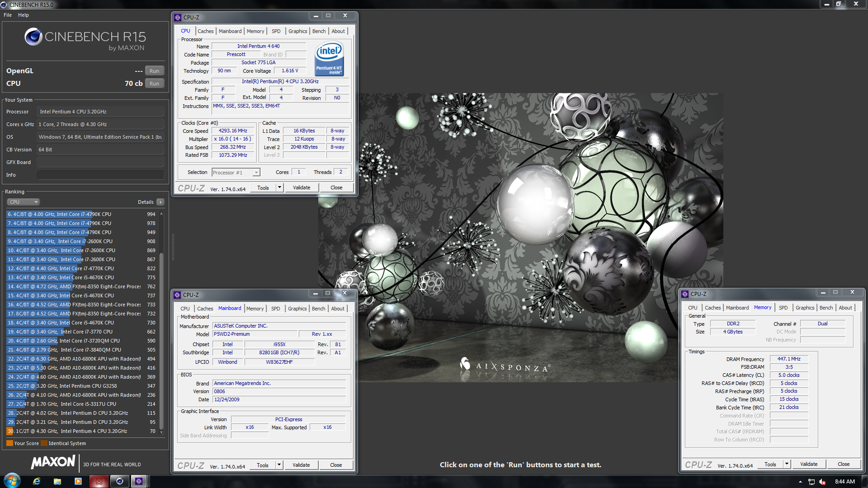This screenshot has height=488, width=868.
Task: Click the panel divider grip handle
Action: 172,247
